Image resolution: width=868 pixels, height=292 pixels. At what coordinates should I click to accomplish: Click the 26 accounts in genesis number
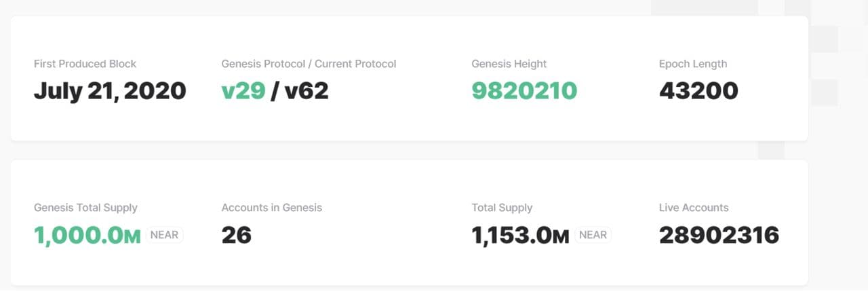coord(237,235)
